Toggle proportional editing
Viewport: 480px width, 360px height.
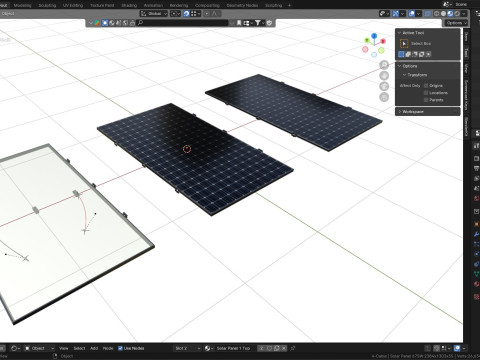pyautogui.click(x=207, y=13)
